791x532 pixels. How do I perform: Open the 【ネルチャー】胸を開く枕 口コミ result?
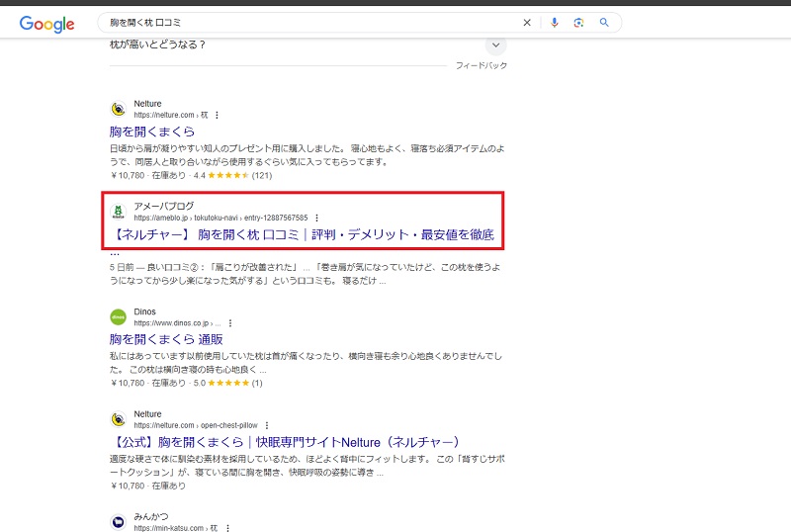click(303, 234)
